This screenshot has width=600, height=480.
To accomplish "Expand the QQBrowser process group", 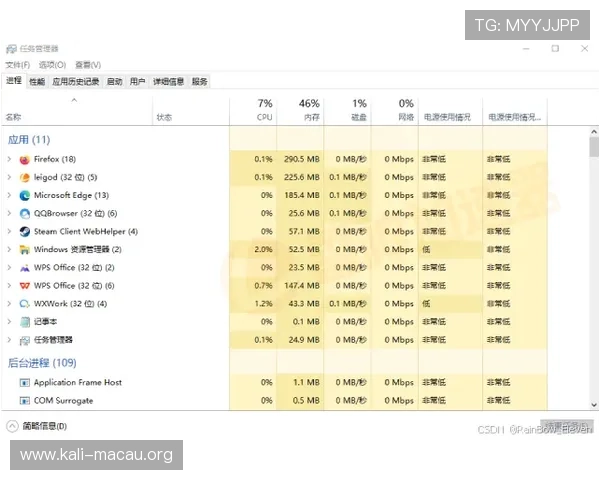I will [x=9, y=213].
